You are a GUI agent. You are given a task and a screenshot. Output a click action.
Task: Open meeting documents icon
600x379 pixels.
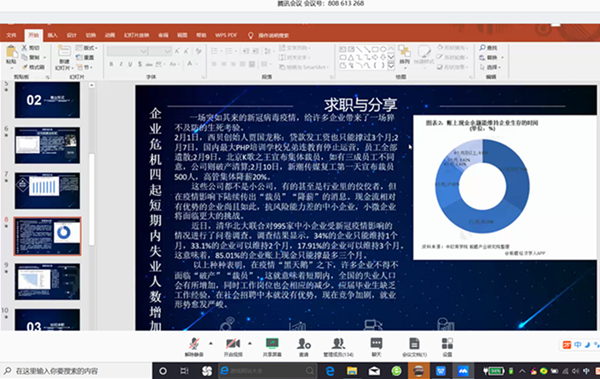point(414,347)
